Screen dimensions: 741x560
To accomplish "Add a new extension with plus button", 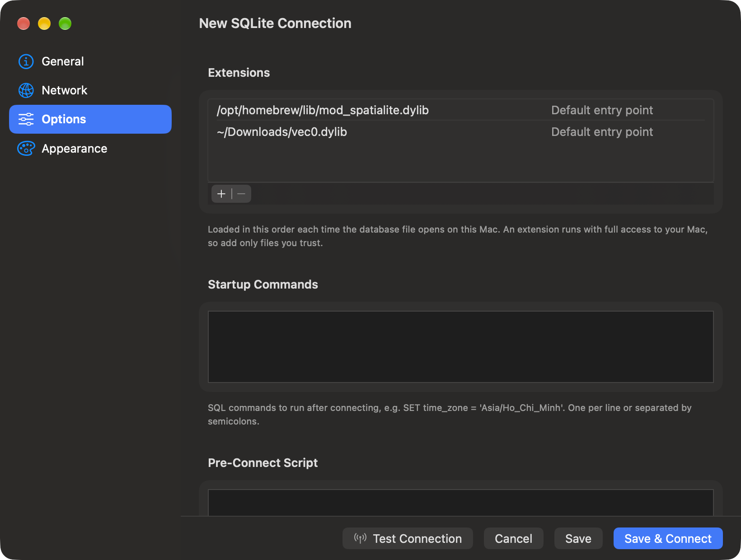I will click(221, 194).
